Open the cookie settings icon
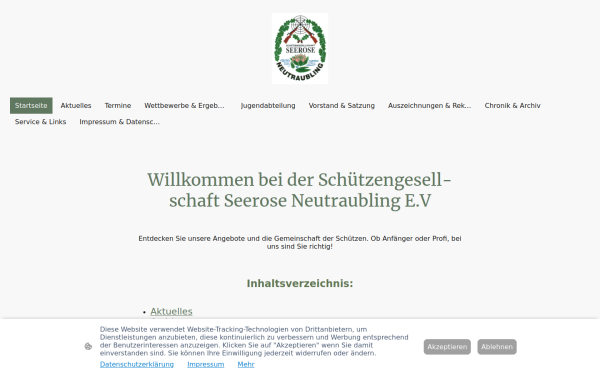The image size is (600, 375). pos(88,346)
